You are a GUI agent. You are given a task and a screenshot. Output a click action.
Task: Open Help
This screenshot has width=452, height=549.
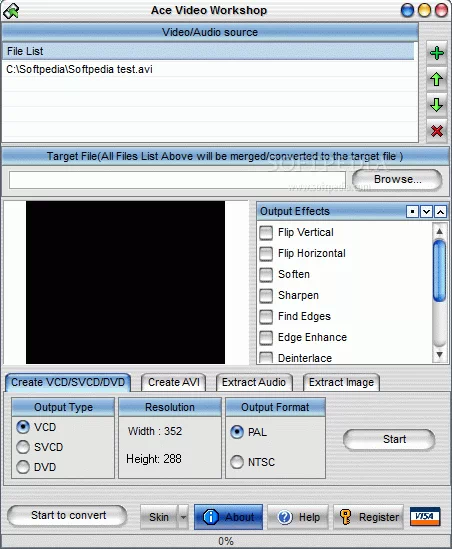(x=298, y=517)
